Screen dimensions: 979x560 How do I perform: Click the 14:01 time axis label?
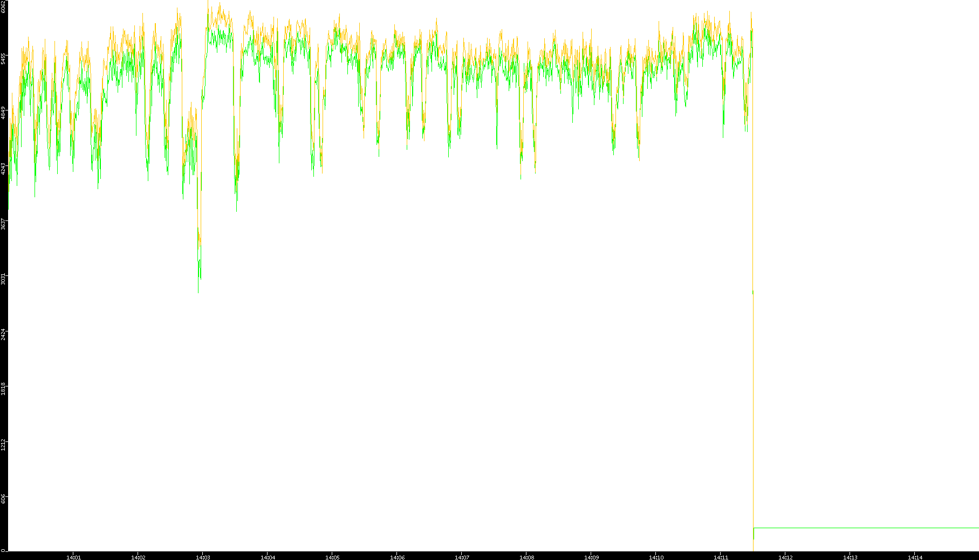tap(73, 557)
